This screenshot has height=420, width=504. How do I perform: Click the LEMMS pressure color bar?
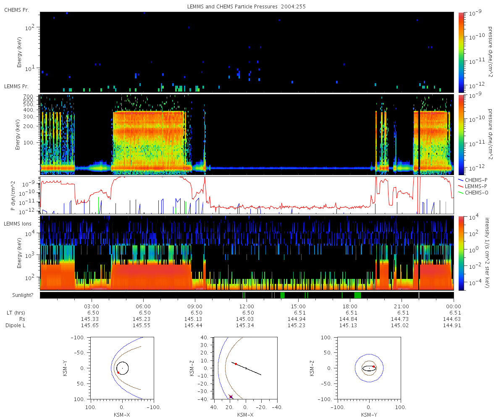461,134
